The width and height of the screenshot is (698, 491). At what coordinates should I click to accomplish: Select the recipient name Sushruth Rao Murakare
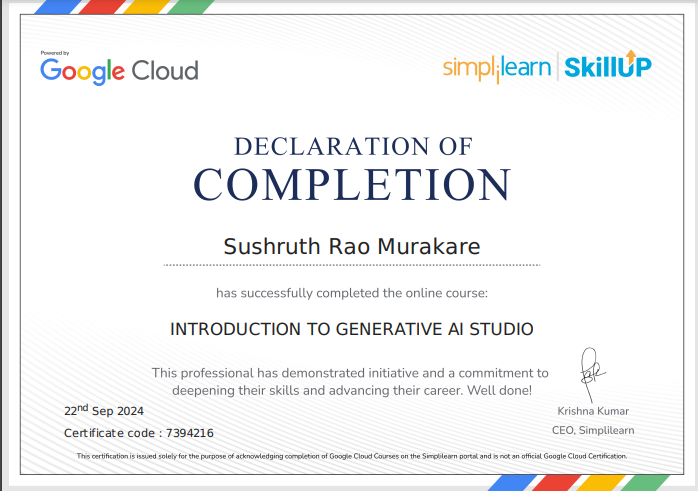coord(352,245)
